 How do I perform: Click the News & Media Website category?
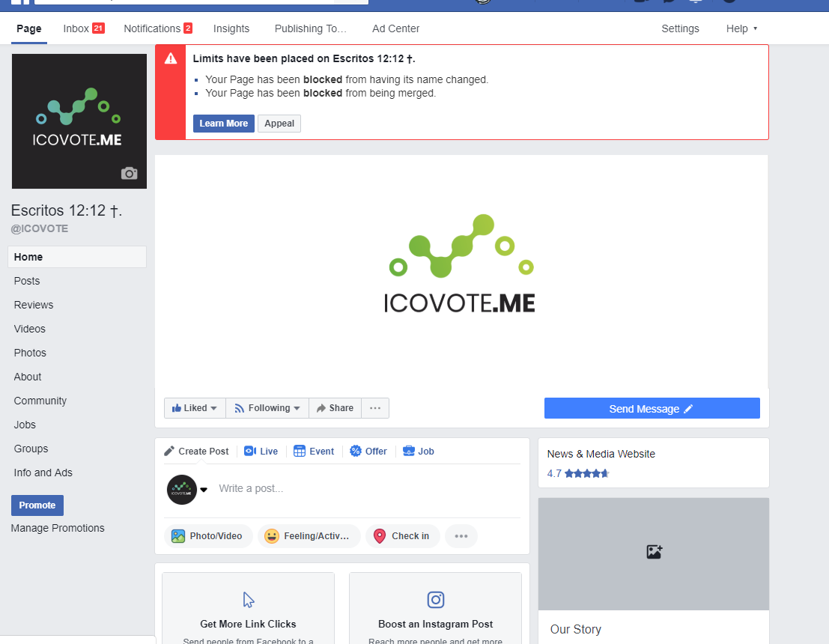tap(601, 455)
